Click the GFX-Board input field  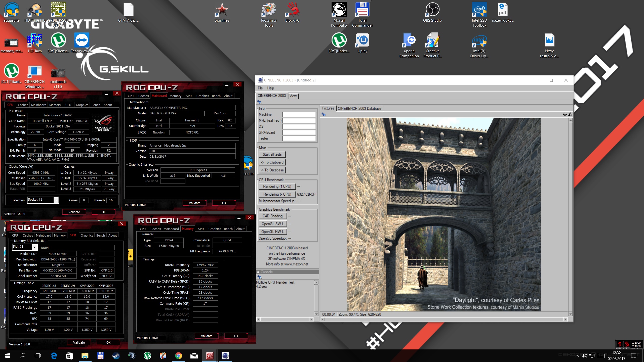299,132
